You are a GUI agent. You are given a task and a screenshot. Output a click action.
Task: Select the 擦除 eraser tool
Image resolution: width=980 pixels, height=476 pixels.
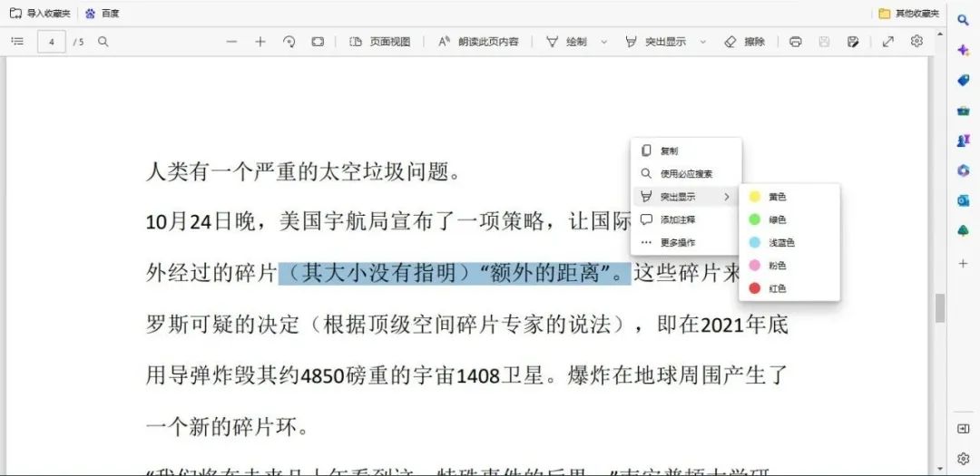[744, 42]
